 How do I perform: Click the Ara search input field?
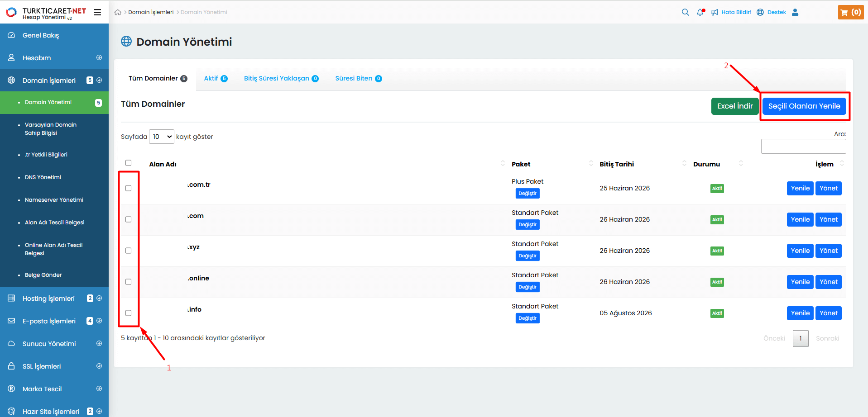click(x=803, y=146)
